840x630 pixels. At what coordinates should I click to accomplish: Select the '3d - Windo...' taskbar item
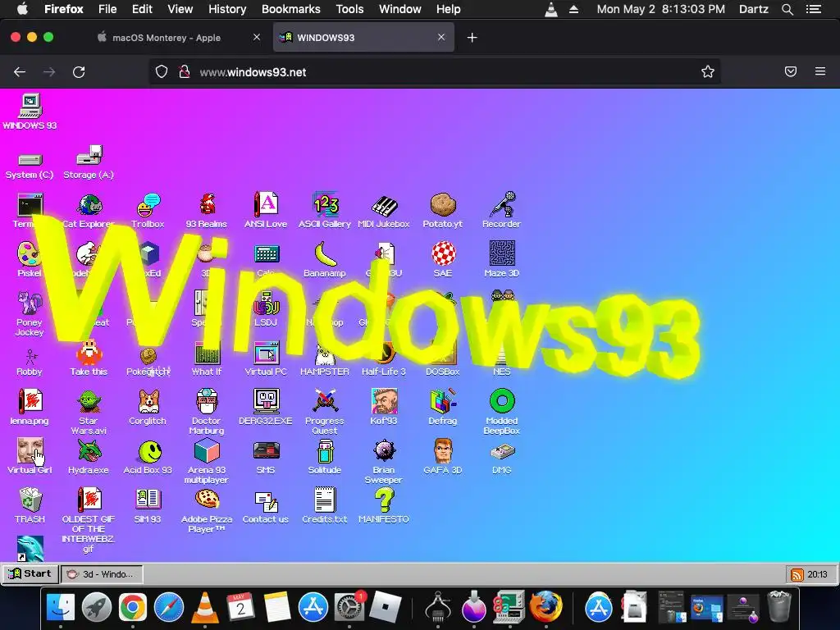click(102, 574)
